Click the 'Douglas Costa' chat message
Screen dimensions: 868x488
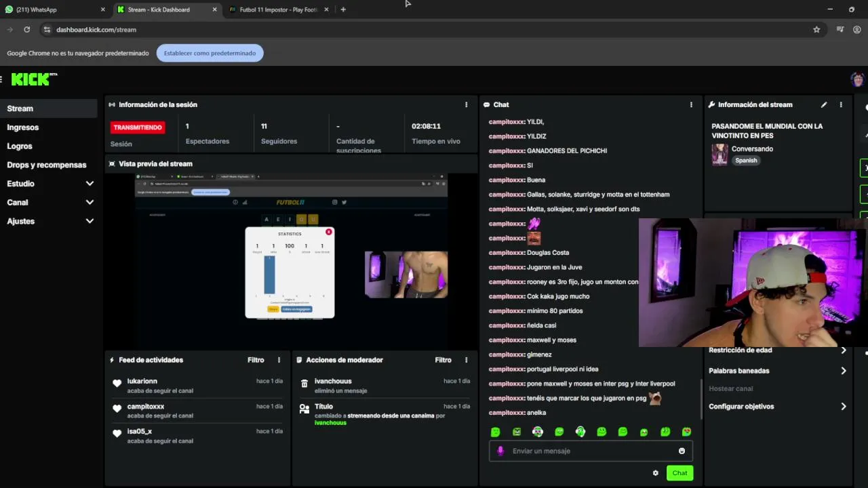tap(548, 253)
